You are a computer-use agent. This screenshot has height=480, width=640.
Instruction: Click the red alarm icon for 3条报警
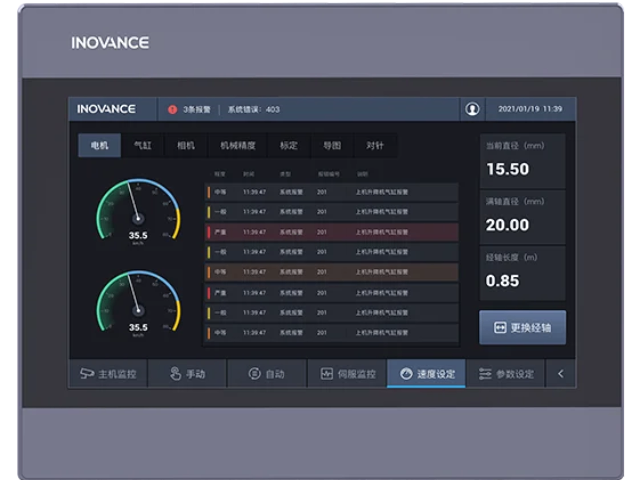173,109
